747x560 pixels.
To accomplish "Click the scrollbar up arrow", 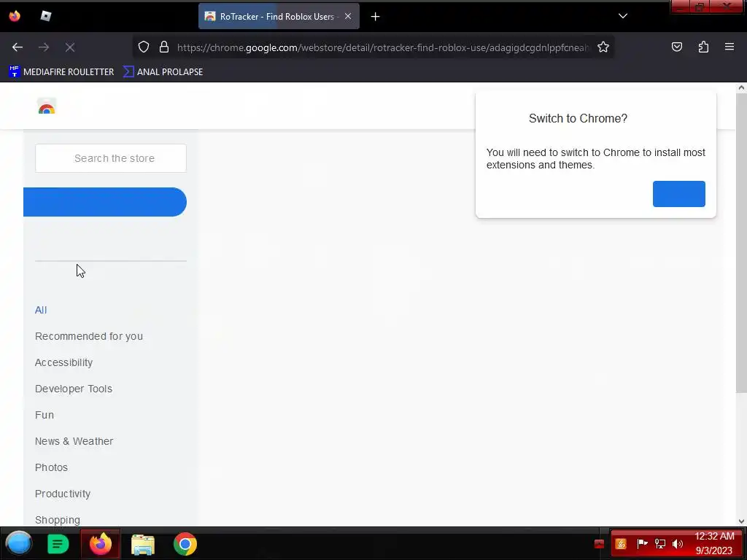I will [x=741, y=87].
